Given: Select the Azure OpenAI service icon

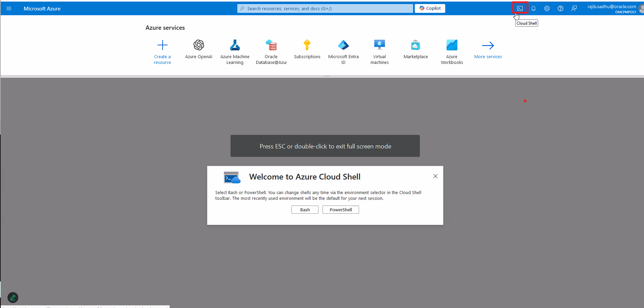Looking at the screenshot, I should point(198,45).
